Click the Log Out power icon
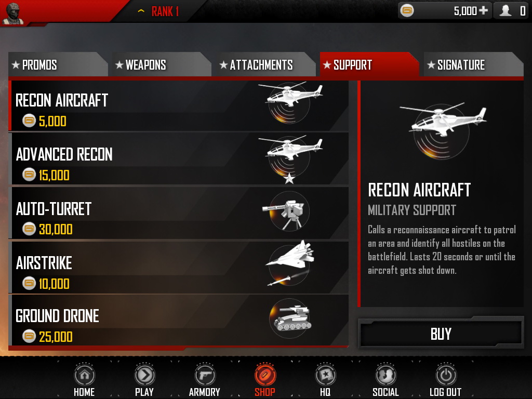 [x=446, y=375]
